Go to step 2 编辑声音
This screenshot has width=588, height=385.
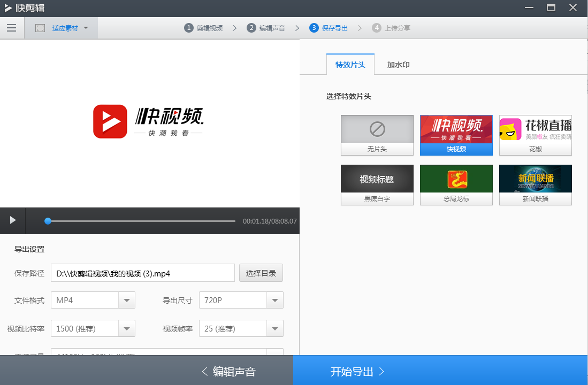pos(266,28)
